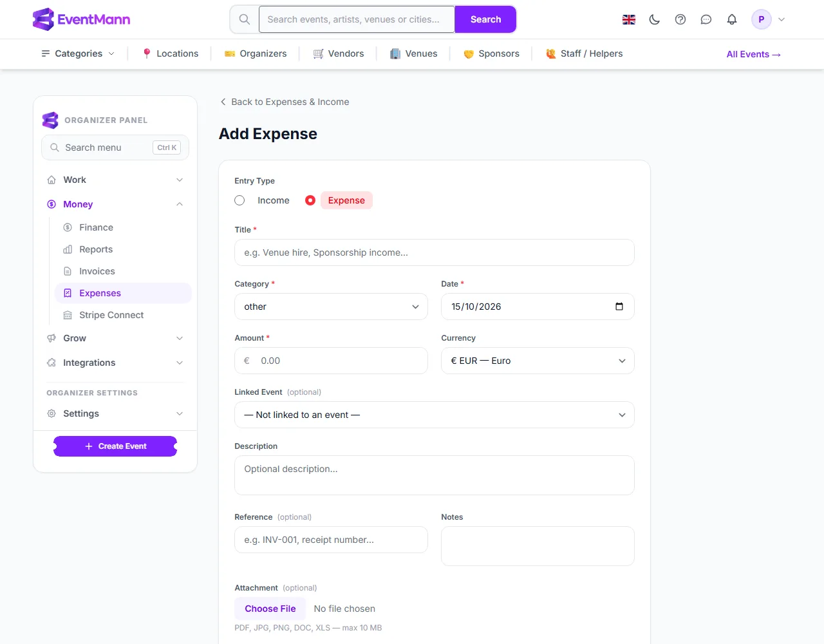Expand the Grow sidebar section

pos(115,338)
